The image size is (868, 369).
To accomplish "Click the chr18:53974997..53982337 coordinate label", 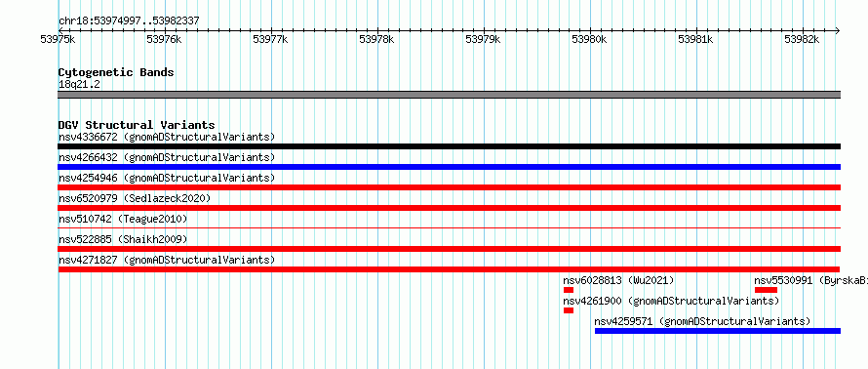I will coord(129,21).
